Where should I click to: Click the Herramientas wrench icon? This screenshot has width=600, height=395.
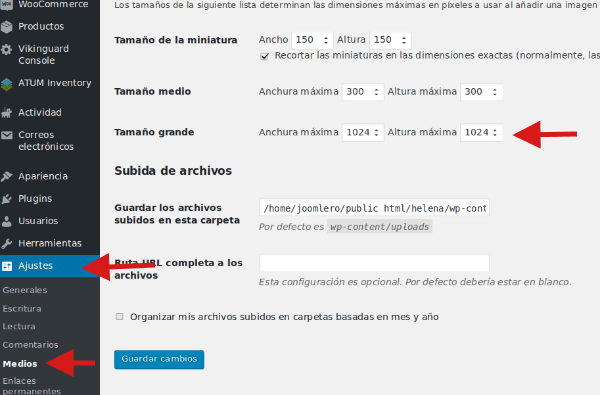coord(7,243)
